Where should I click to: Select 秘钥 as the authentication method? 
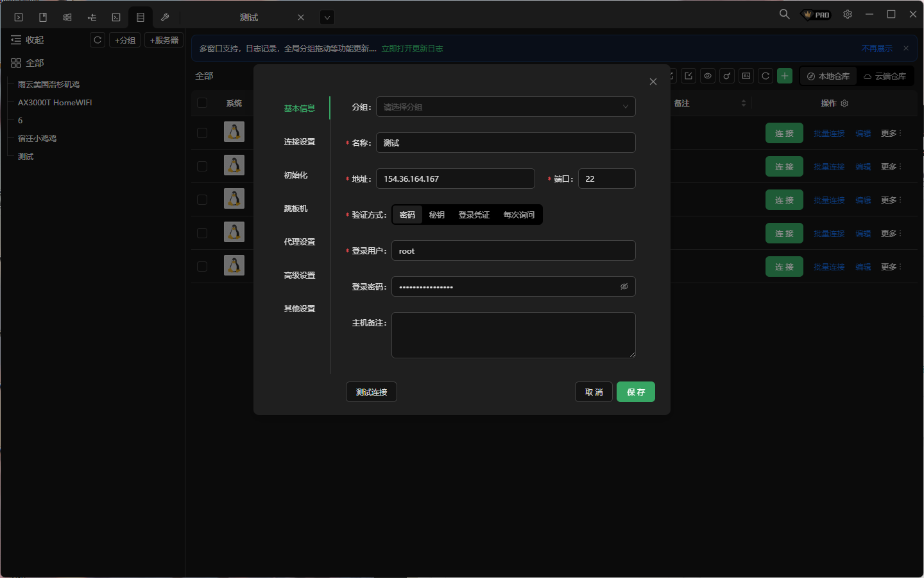pos(436,215)
